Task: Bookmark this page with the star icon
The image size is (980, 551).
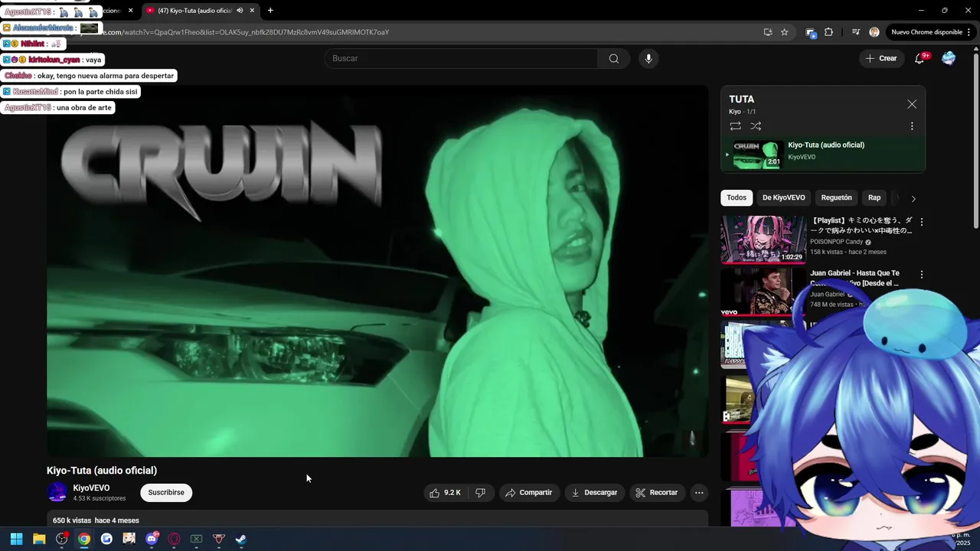Action: point(785,32)
